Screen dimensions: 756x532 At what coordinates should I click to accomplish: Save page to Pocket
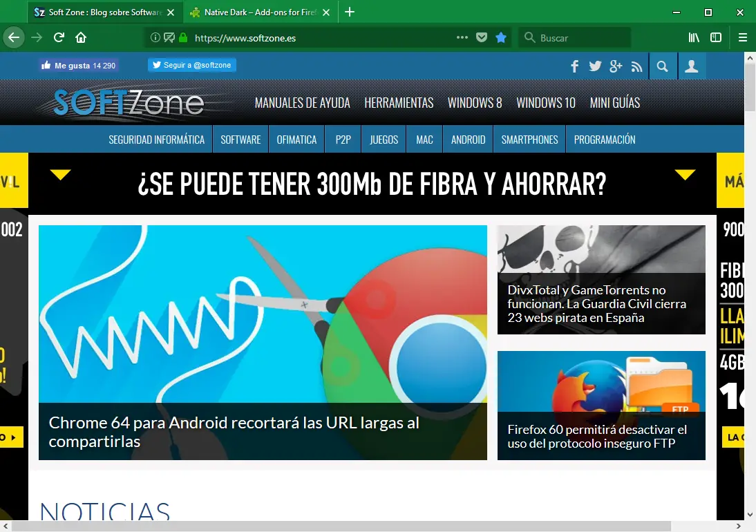tap(481, 37)
